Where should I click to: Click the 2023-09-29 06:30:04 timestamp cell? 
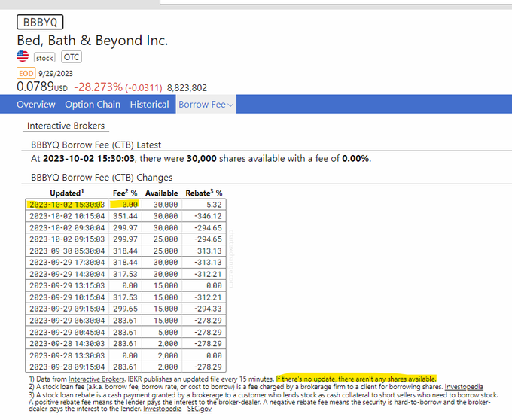(x=67, y=321)
